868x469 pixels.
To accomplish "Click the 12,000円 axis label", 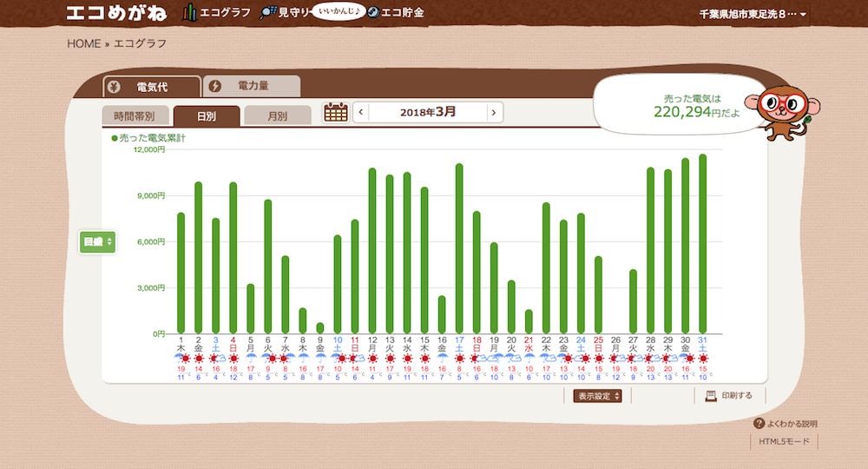I will [149, 149].
